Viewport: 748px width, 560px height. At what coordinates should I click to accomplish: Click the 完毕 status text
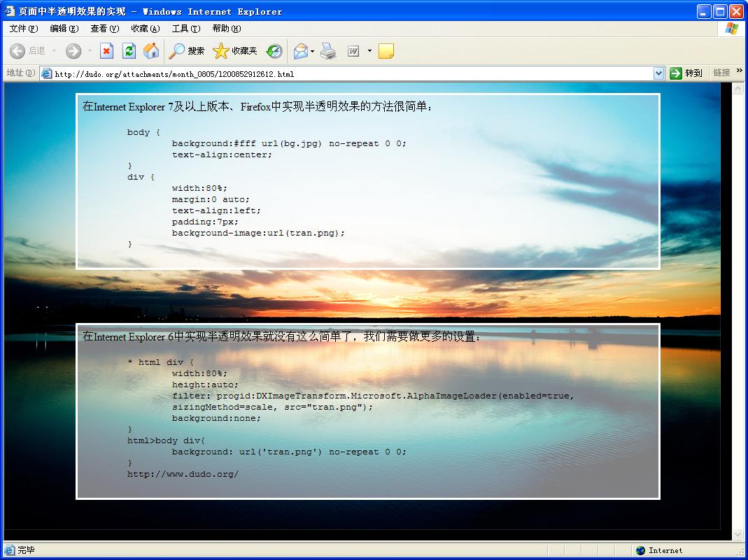click(x=26, y=550)
